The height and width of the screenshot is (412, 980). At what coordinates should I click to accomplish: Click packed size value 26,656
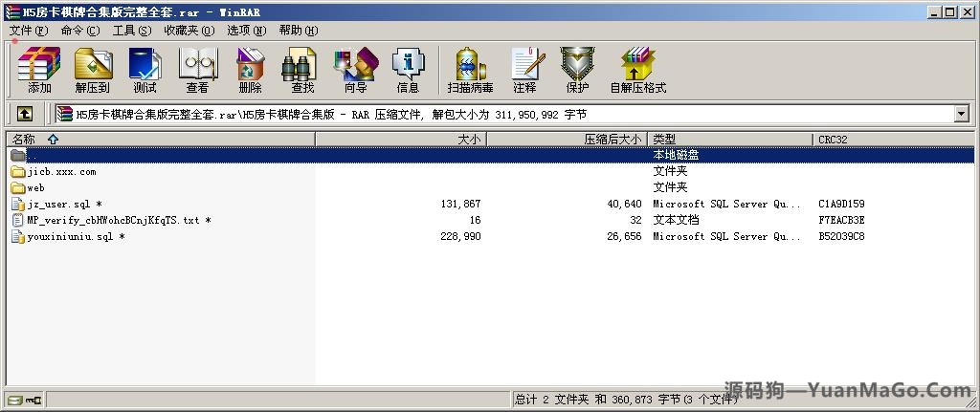tap(624, 236)
